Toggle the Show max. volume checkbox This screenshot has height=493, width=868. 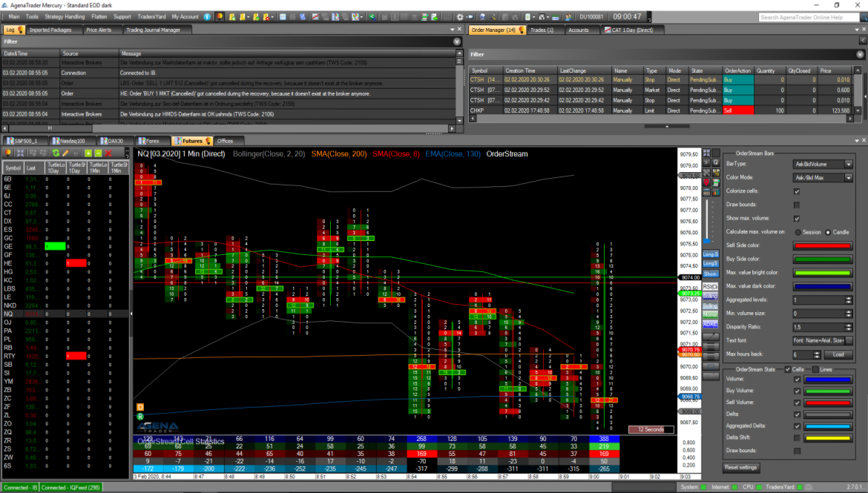tap(797, 219)
